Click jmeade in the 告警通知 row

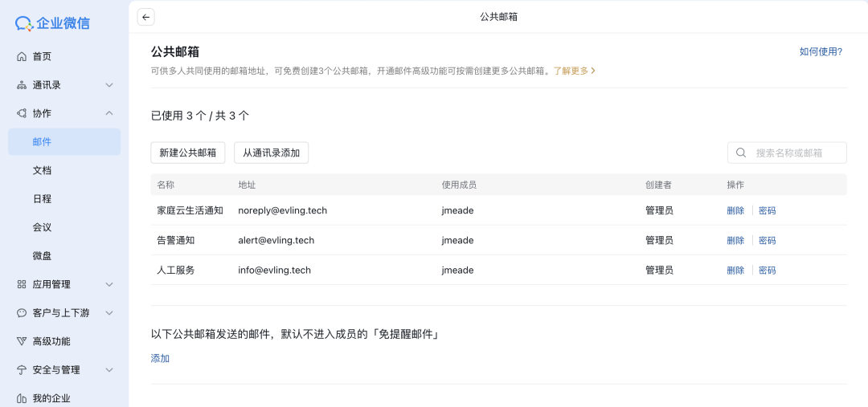(x=457, y=241)
